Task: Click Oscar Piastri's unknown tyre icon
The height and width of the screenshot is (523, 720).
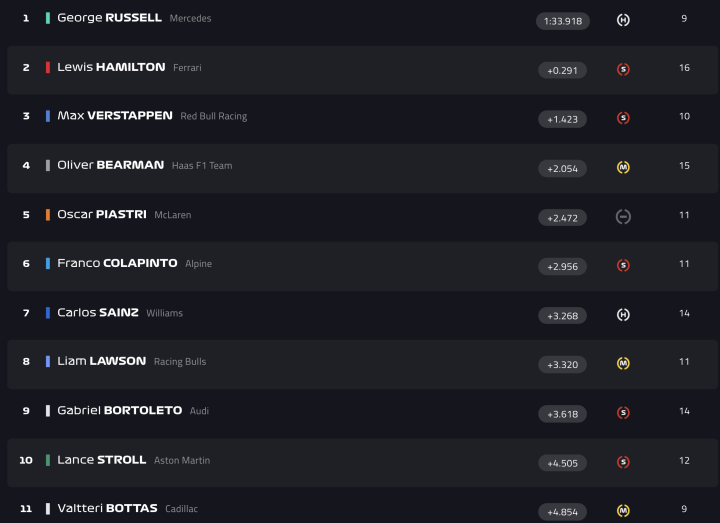Action: (x=623, y=216)
